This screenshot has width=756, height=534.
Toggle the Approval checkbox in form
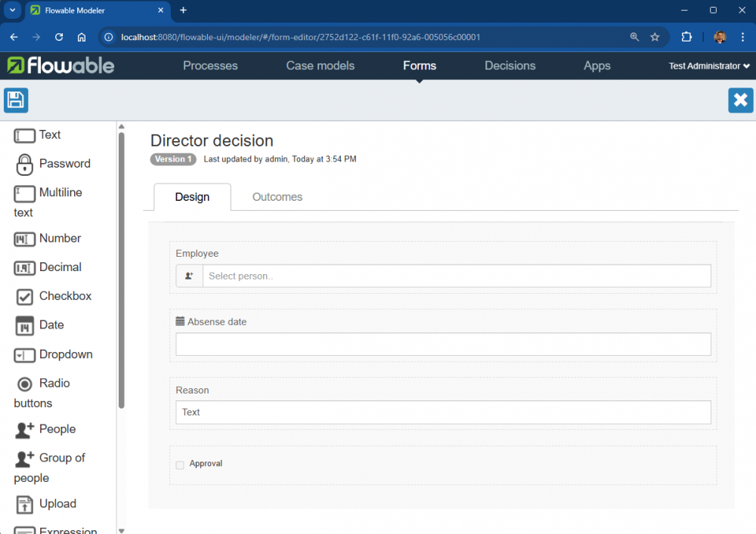[x=180, y=465]
